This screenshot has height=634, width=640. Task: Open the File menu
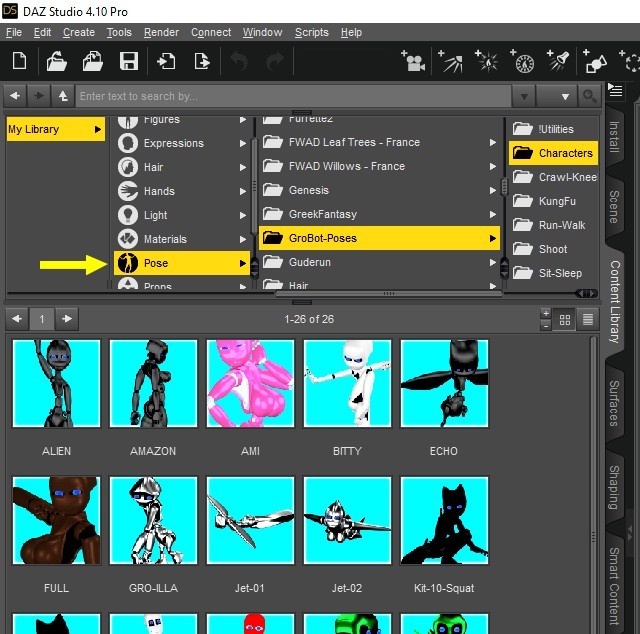(x=14, y=32)
